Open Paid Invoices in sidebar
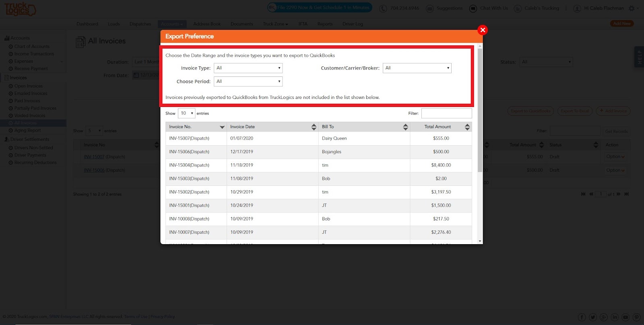Viewport: 644px width, 325px height. (27, 101)
